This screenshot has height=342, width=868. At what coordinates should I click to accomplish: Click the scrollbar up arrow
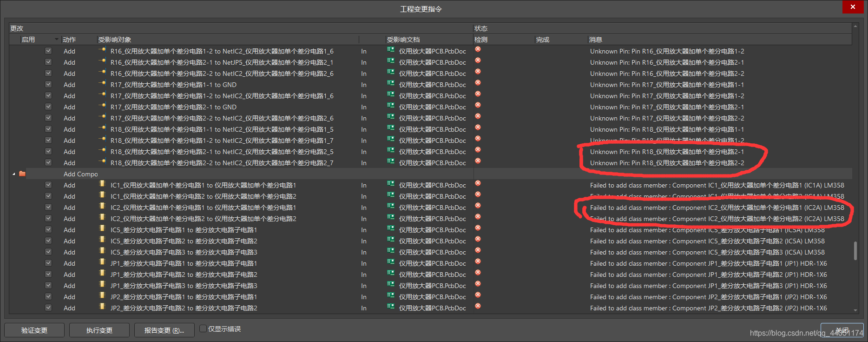click(855, 26)
